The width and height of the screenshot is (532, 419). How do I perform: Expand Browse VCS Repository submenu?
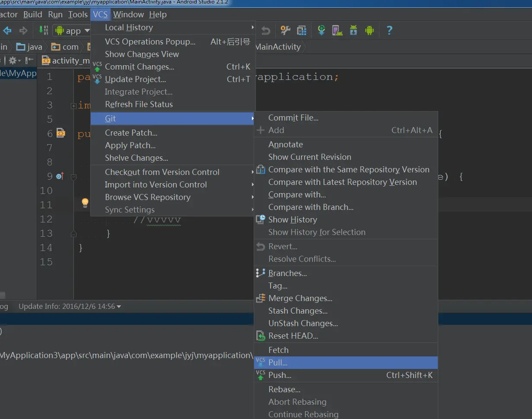[173, 197]
